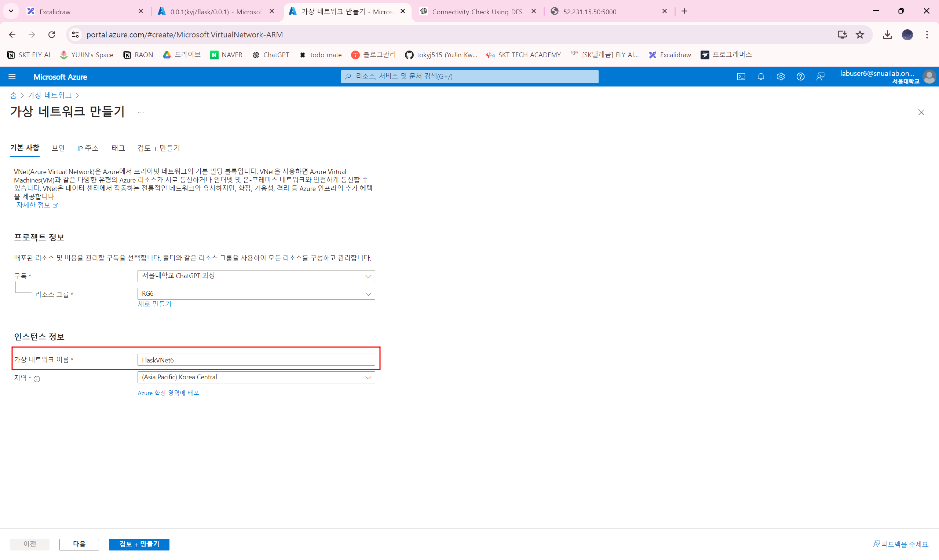Open the 태그 tab
The width and height of the screenshot is (939, 560).
click(118, 148)
